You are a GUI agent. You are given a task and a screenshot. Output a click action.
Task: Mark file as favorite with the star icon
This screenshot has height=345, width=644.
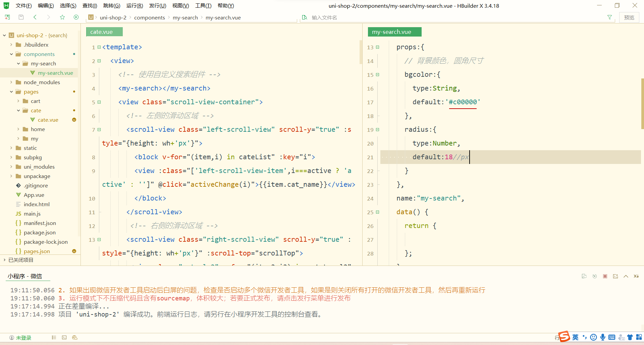click(x=62, y=17)
